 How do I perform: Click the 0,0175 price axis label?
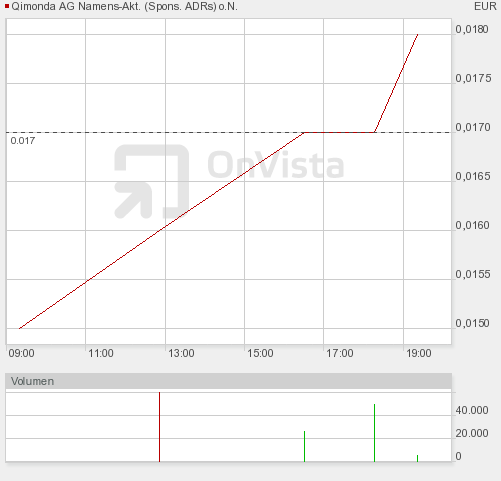[473, 78]
